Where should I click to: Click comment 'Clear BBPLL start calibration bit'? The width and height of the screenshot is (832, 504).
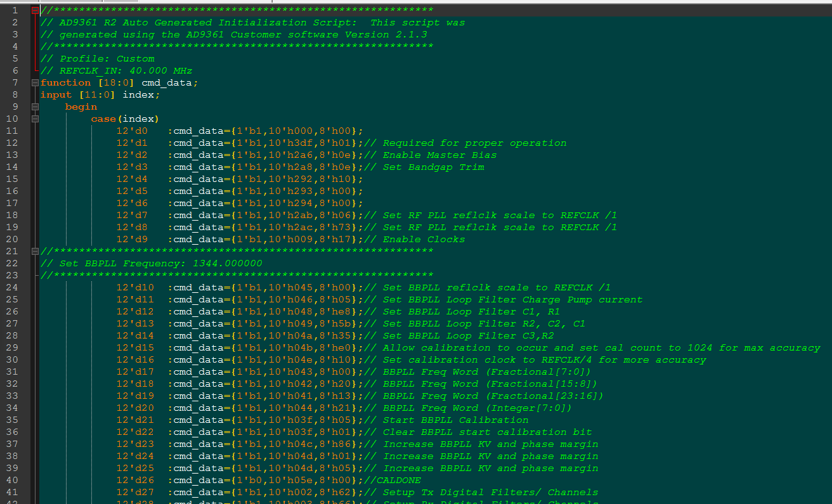[x=488, y=432]
